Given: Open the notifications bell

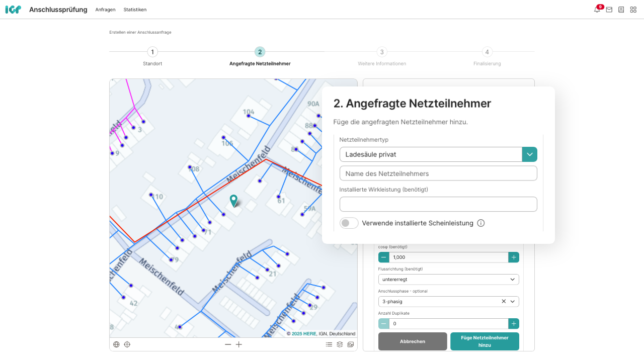Looking at the screenshot, I should click(x=597, y=10).
